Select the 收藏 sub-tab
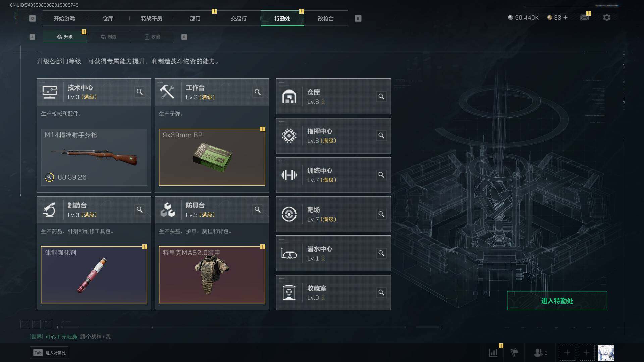 click(x=152, y=37)
